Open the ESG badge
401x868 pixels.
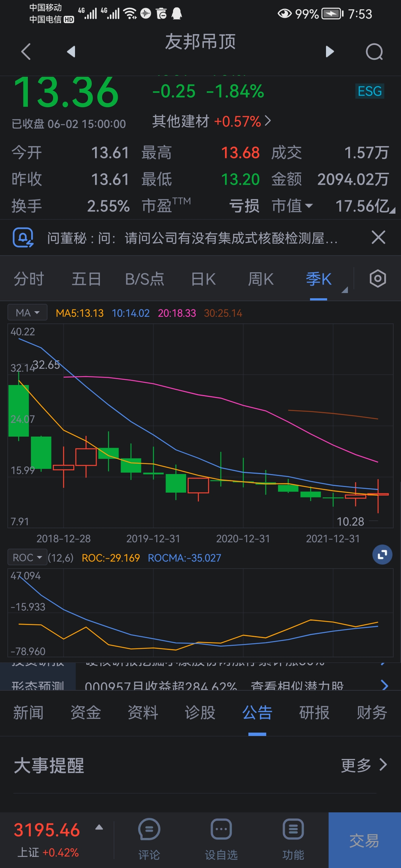pyautogui.click(x=369, y=91)
